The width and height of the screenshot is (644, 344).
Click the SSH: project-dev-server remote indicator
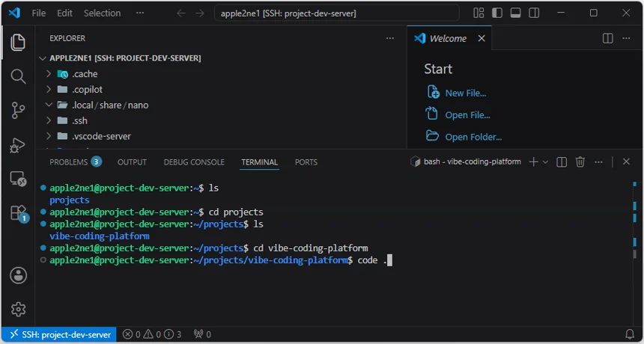point(60,334)
